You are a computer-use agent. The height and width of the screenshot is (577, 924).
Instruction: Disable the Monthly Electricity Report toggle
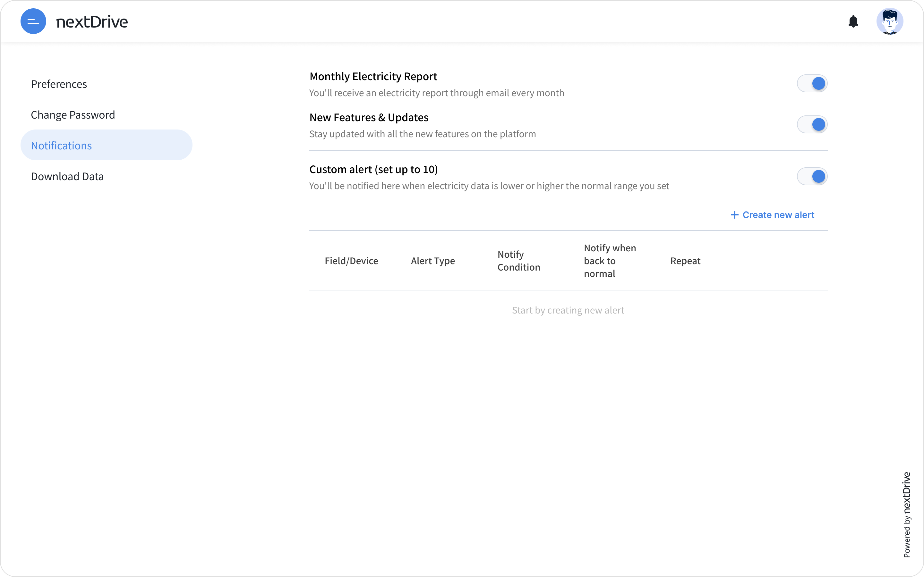pyautogui.click(x=812, y=84)
